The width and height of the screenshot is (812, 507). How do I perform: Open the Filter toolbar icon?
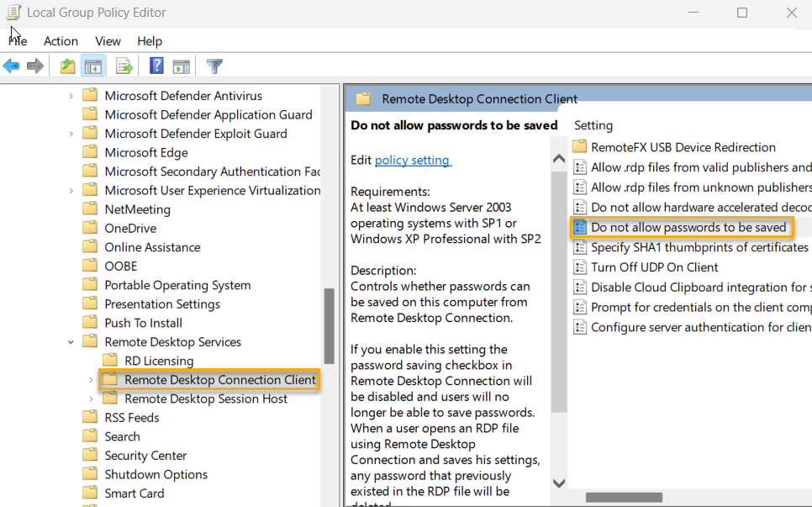[x=214, y=66]
